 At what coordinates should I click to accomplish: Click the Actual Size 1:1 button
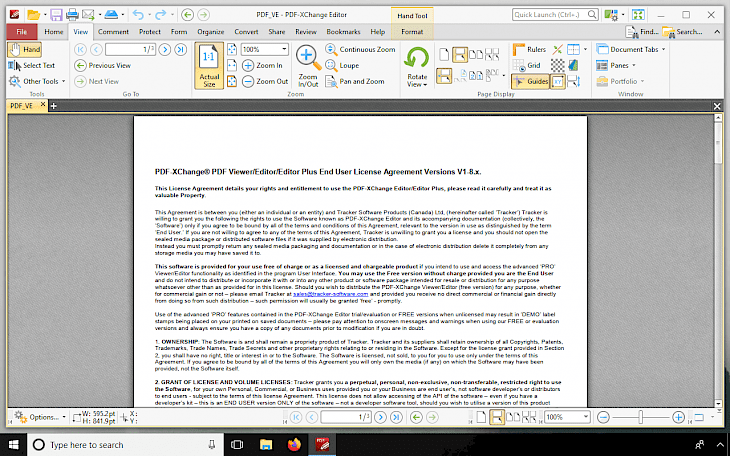209,66
